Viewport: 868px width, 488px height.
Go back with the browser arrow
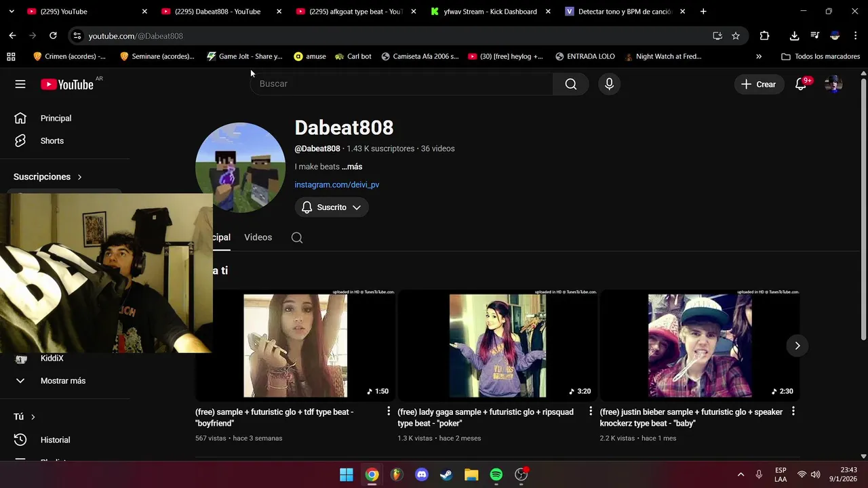coord(12,35)
